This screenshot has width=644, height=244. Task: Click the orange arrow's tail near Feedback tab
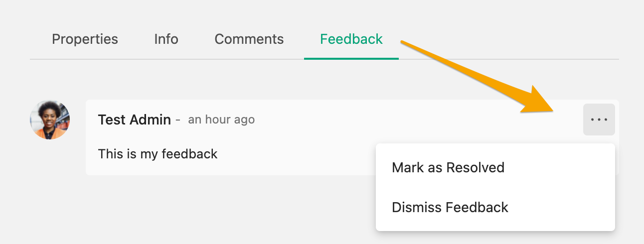(x=406, y=45)
